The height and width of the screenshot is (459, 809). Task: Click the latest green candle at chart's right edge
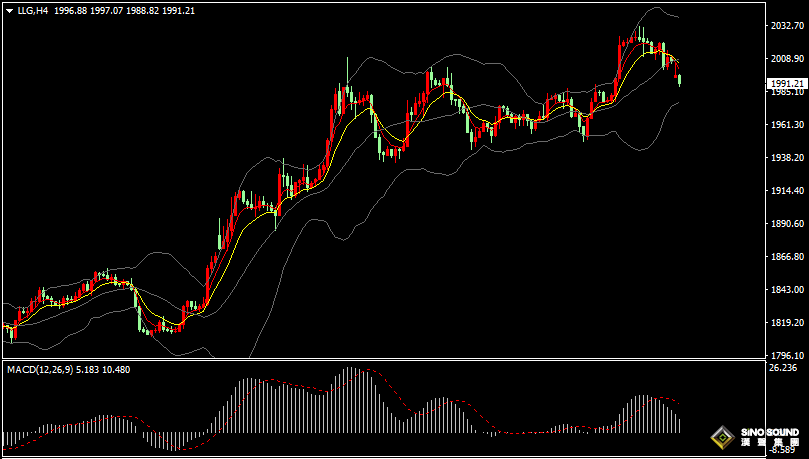pos(680,79)
